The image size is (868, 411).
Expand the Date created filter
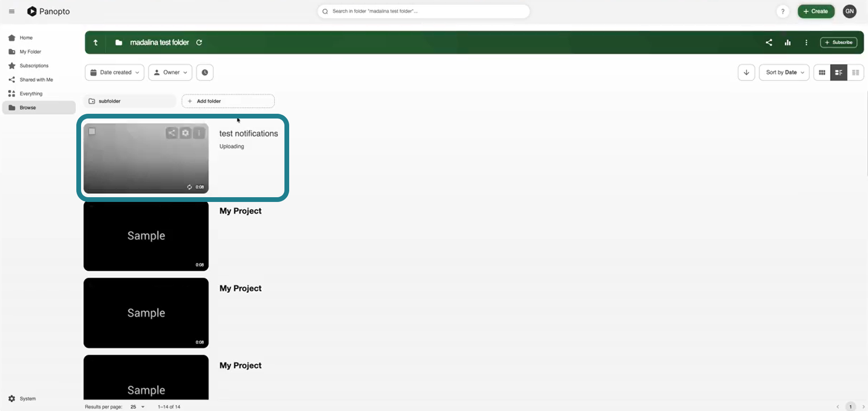click(115, 73)
